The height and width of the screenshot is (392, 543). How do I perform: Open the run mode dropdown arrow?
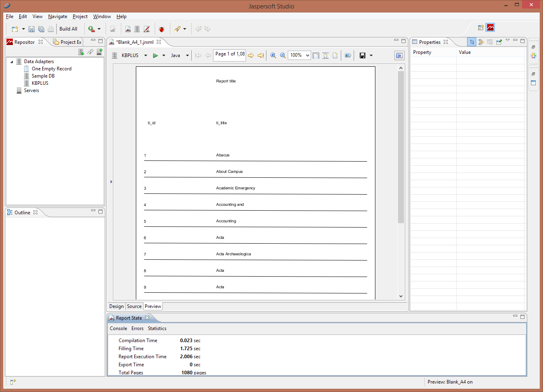164,55
